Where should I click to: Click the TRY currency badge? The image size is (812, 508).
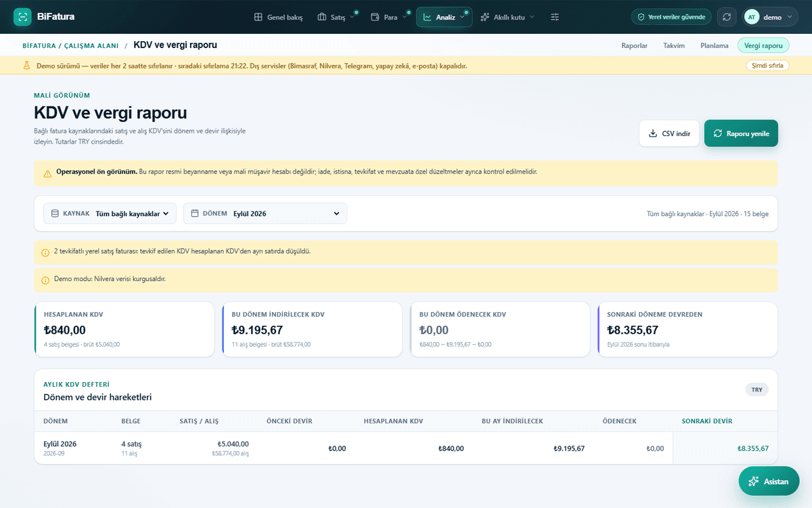tap(757, 389)
